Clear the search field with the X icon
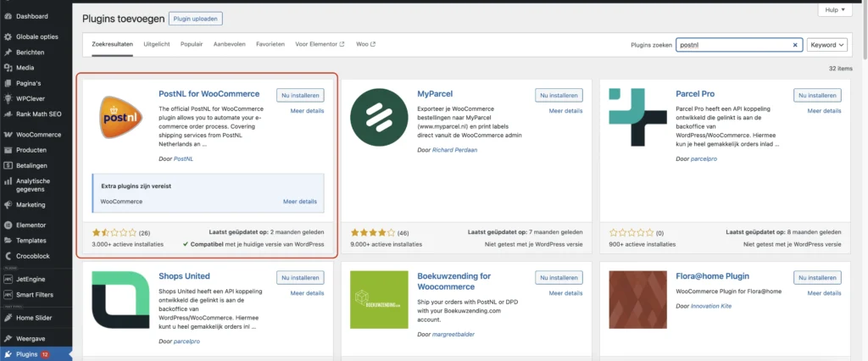Viewport: 868px width, 361px height. pyautogui.click(x=795, y=45)
